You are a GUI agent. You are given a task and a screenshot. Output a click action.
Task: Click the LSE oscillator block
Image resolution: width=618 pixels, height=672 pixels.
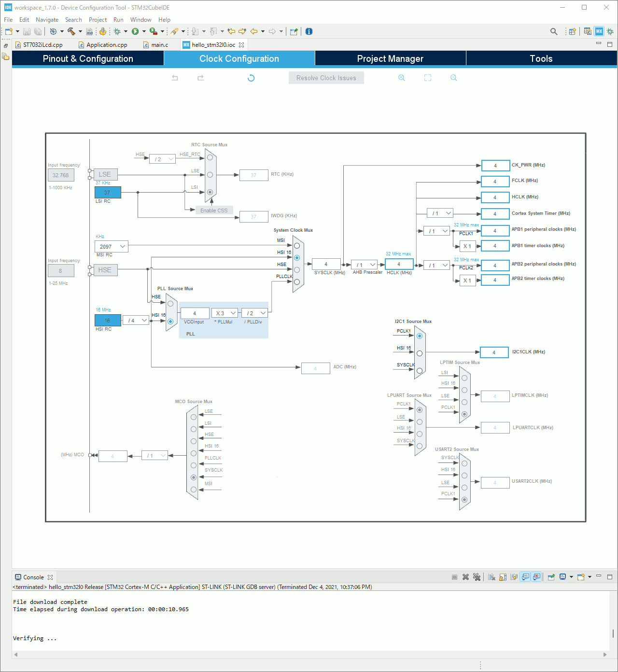tap(105, 174)
